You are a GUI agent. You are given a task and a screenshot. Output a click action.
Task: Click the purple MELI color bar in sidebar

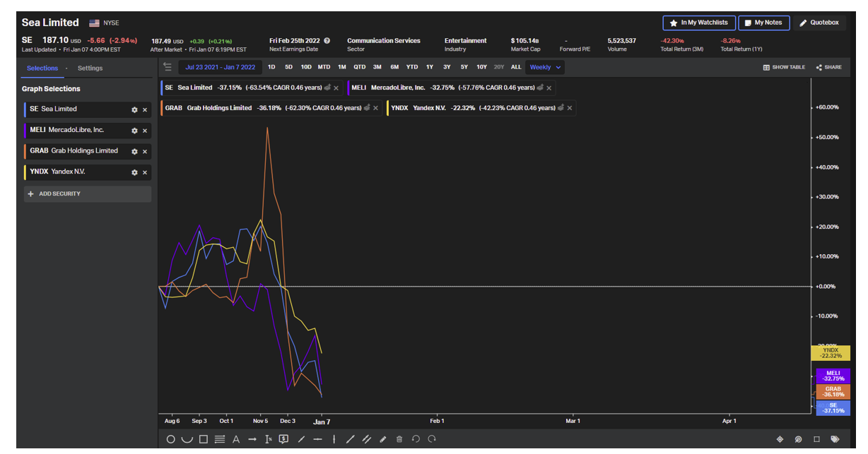coord(25,131)
